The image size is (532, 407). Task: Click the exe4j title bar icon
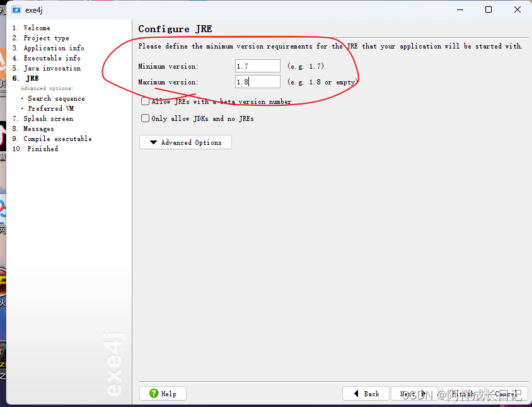[x=16, y=9]
